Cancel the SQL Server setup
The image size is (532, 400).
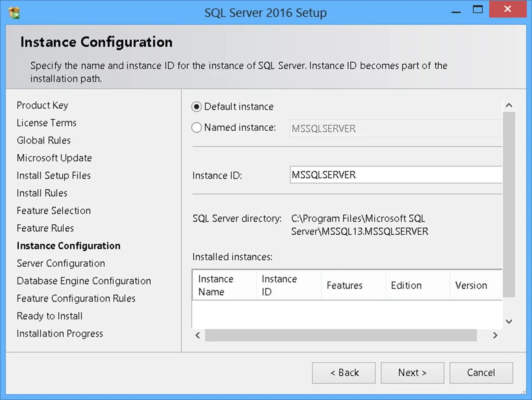(x=481, y=373)
